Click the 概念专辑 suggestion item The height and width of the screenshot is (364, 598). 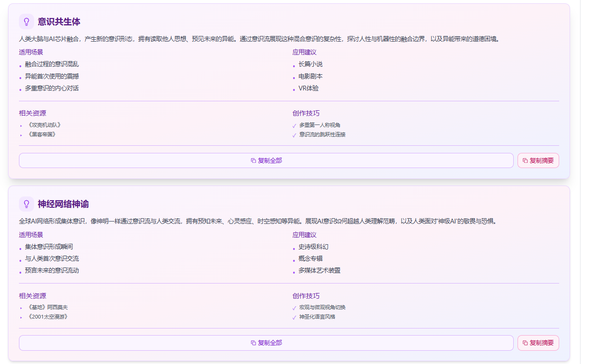point(311,258)
